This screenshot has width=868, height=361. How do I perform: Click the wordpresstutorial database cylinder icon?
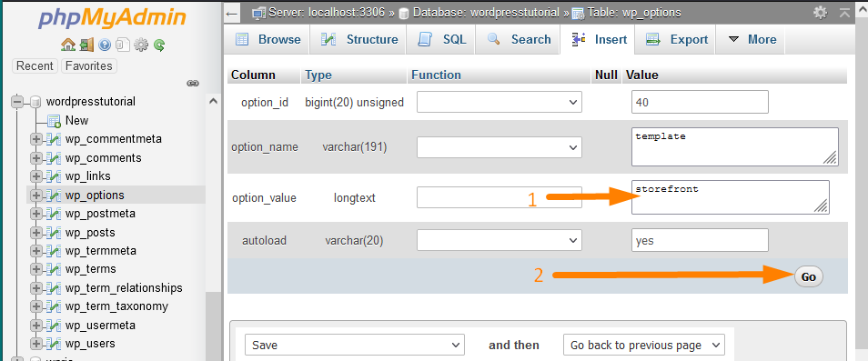point(35,102)
